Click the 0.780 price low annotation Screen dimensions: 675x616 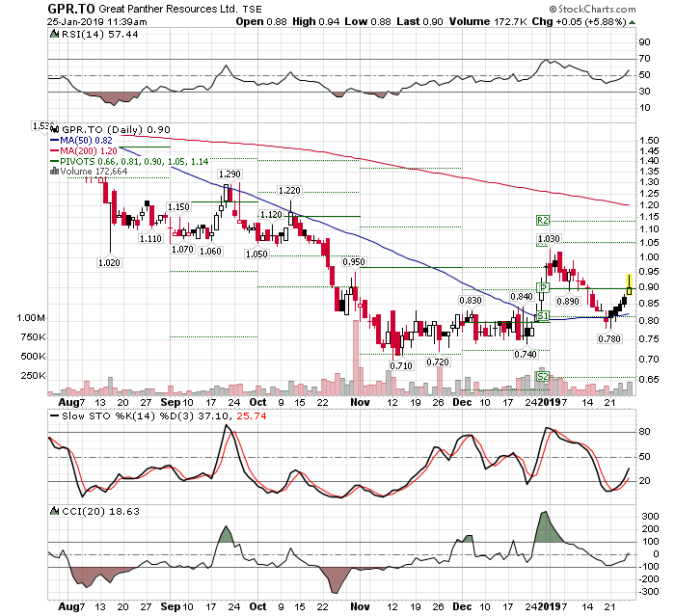(x=609, y=339)
